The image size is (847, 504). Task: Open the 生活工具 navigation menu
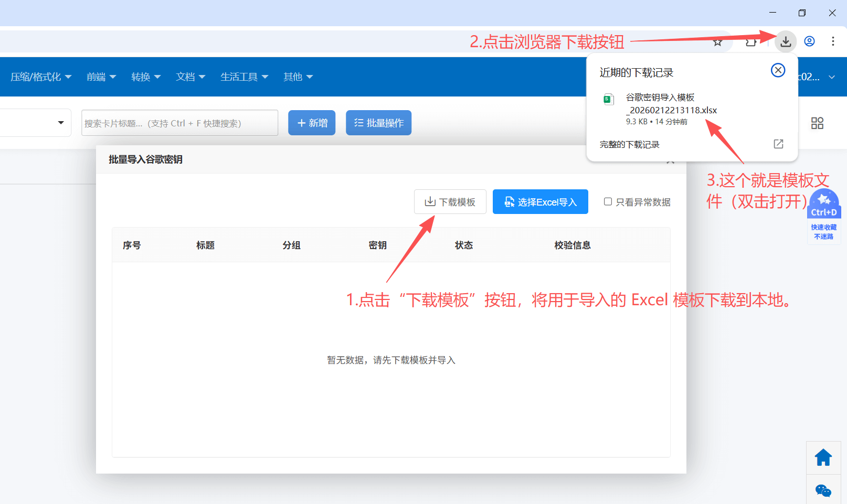point(244,77)
